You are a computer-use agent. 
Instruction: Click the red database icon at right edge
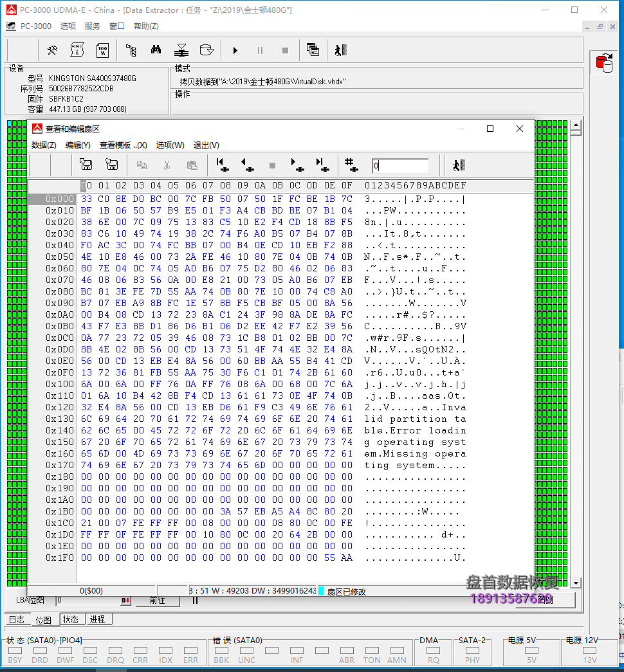click(x=604, y=63)
